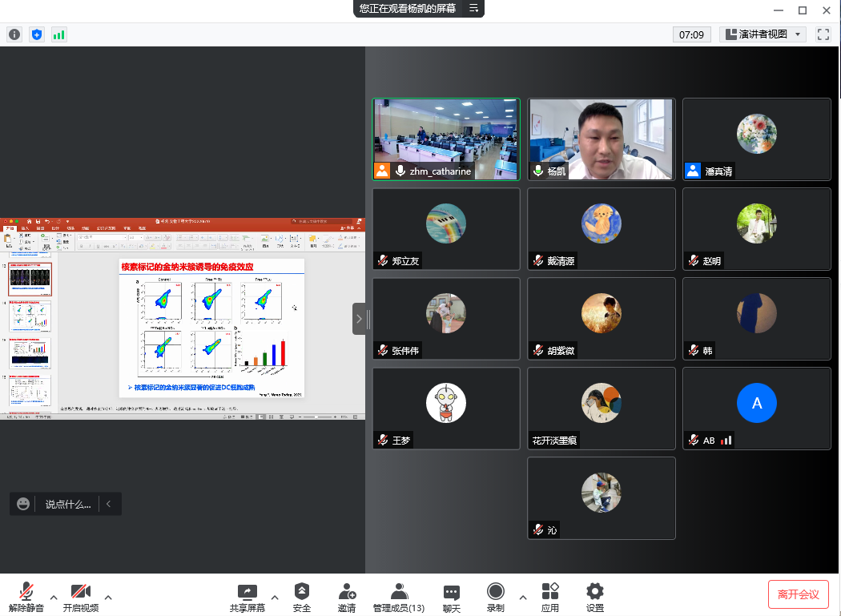The width and height of the screenshot is (841, 616).
Task: Unmute microphone with 解除静音
Action: pyautogui.click(x=26, y=597)
